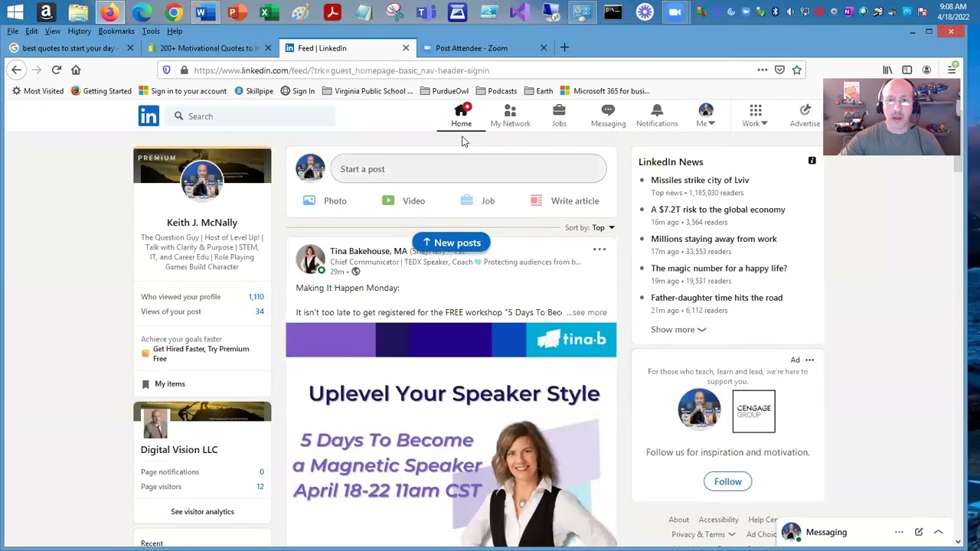Open Sort by Top dropdown
This screenshot has width=980, height=551.
click(590, 227)
